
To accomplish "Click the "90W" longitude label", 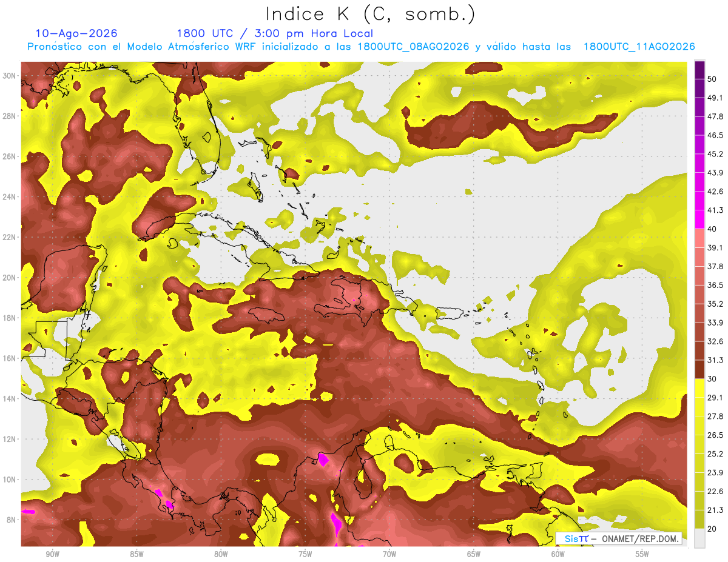I will coord(52,554).
